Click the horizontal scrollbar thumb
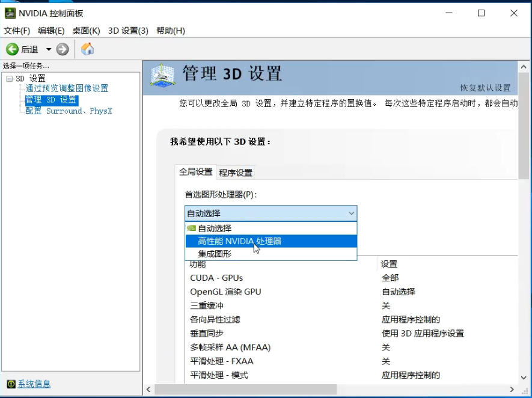This screenshot has width=532, height=398. (246, 389)
